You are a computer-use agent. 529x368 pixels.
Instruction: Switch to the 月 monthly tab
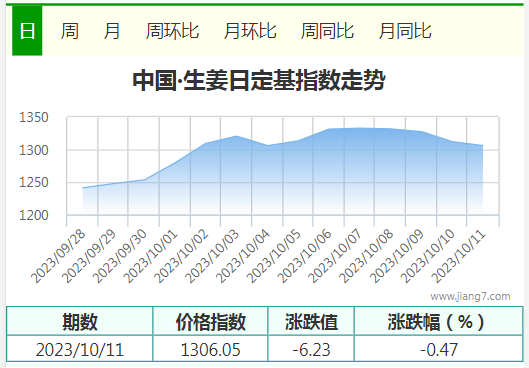click(112, 31)
